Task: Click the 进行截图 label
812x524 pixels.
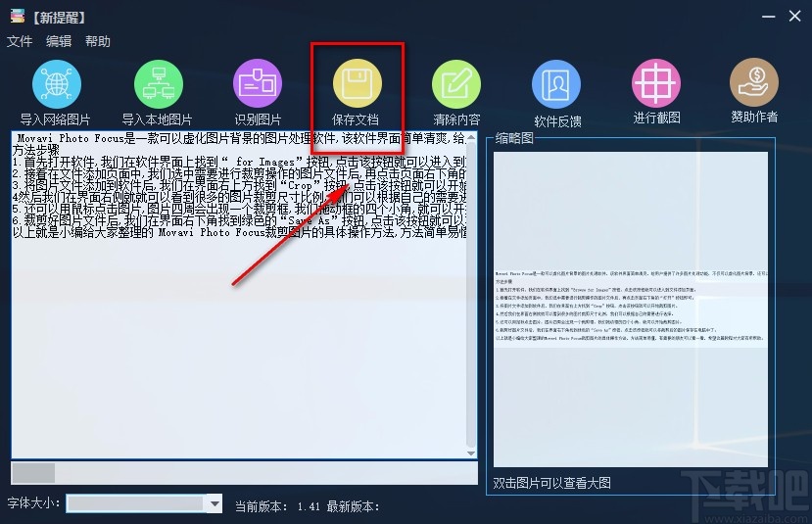Action: click(x=656, y=118)
